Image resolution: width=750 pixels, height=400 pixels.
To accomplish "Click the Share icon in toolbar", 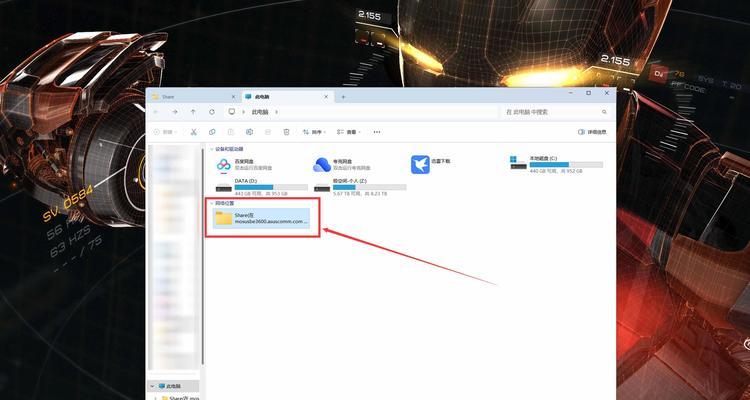I will coord(268,132).
